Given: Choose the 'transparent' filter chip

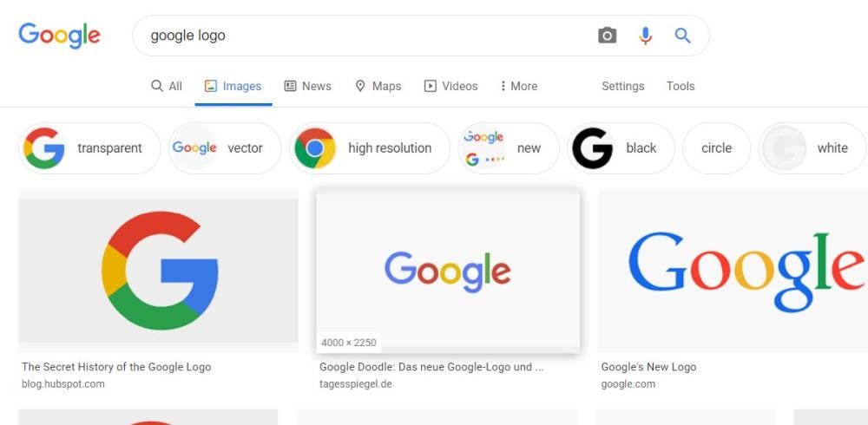Looking at the screenshot, I should pos(89,148).
